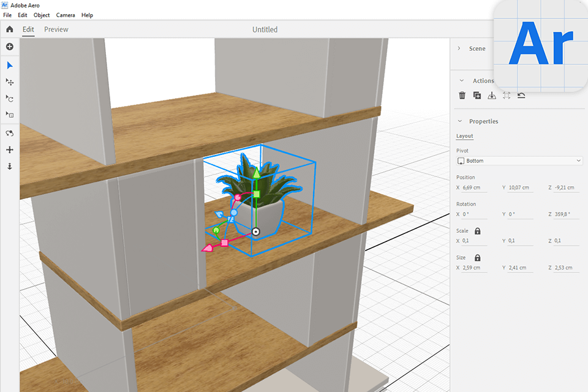This screenshot has width=588, height=392.
Task: Click the Rotation Z value field
Action: pos(567,214)
